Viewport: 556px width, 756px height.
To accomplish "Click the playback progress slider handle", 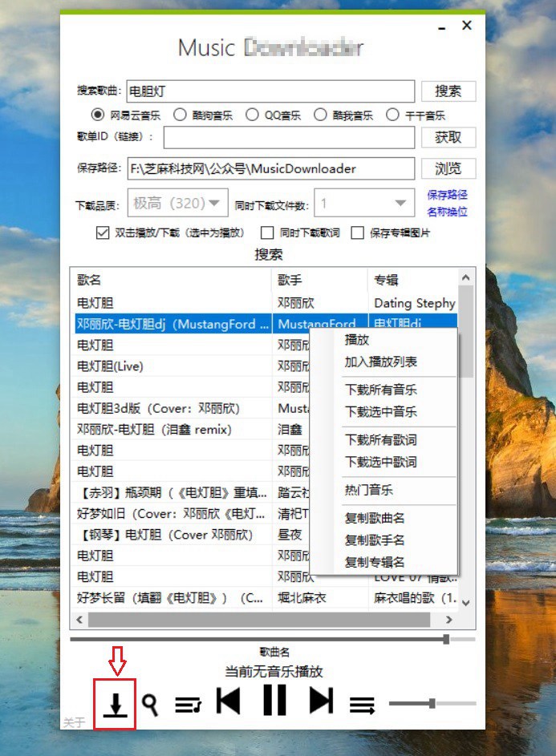I will tap(446, 639).
